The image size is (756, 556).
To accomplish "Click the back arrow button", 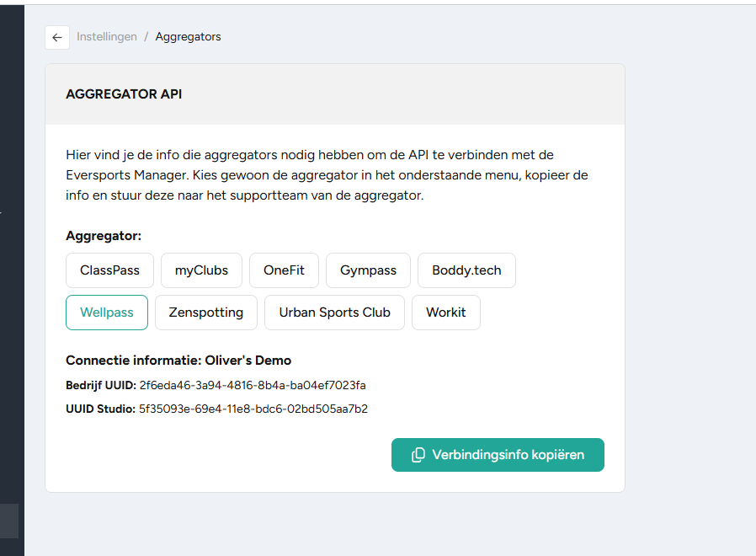I will point(57,37).
